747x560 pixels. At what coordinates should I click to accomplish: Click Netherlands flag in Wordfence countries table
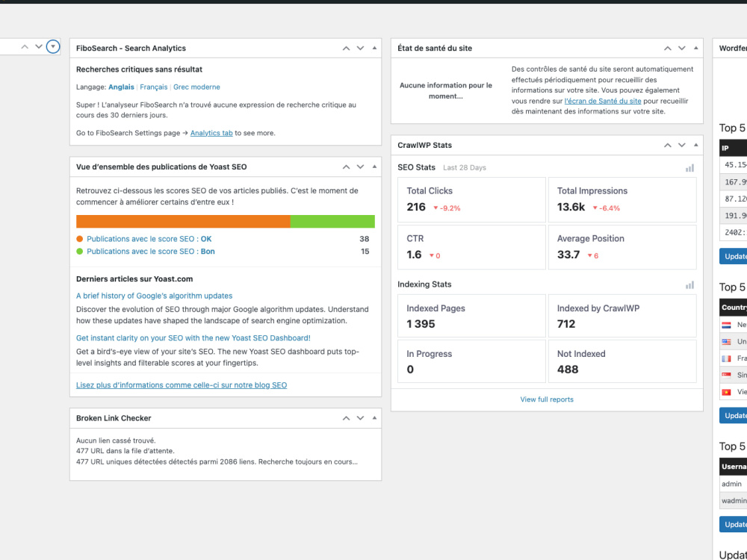[727, 326]
